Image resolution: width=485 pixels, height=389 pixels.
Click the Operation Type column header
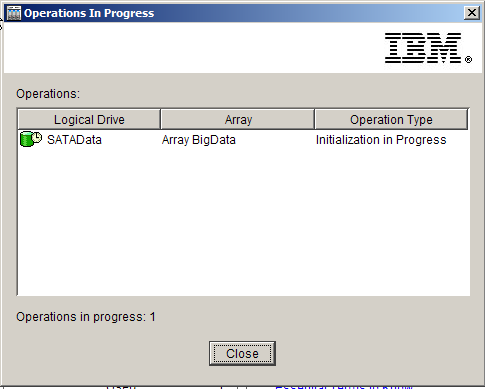pos(391,119)
